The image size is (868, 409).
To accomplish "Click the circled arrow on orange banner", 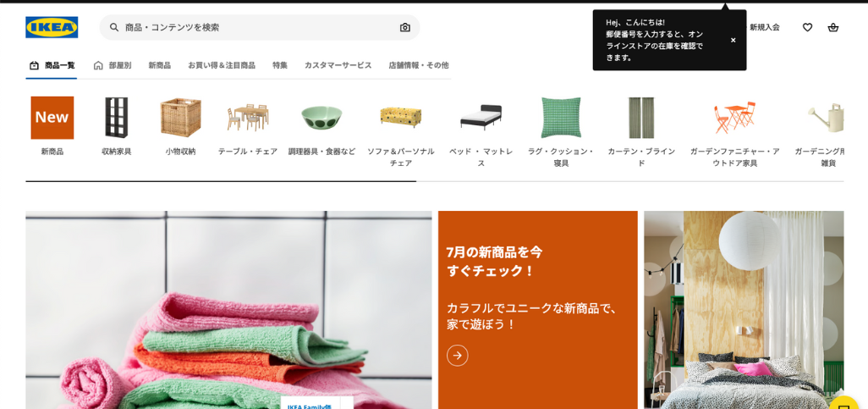I will 457,356.
